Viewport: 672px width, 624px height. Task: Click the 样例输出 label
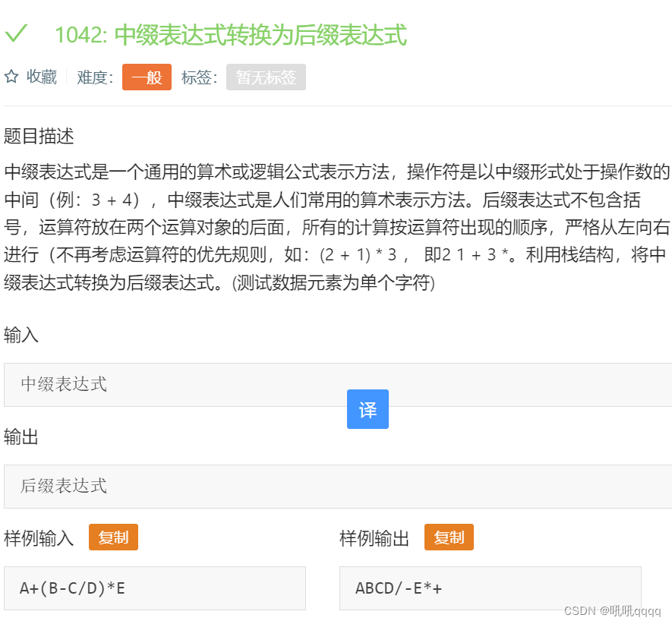pyautogui.click(x=374, y=538)
